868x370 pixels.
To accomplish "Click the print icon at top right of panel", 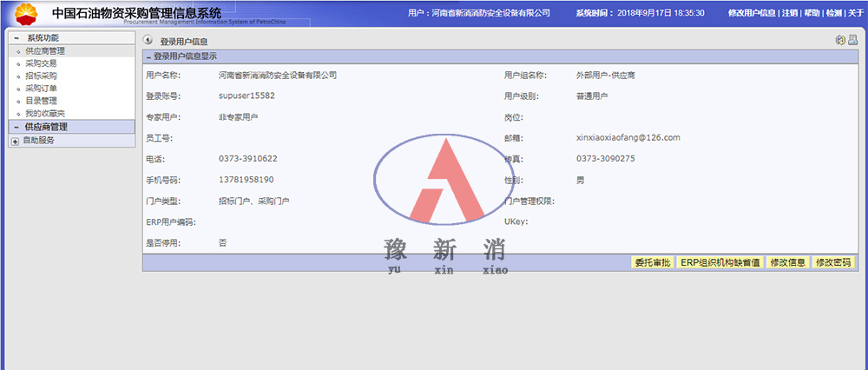I will [853, 39].
